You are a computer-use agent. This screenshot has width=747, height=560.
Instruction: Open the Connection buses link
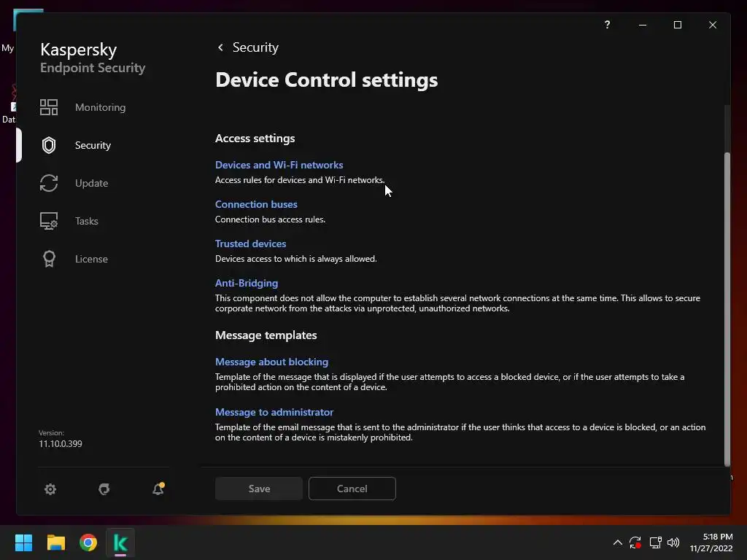click(x=256, y=204)
